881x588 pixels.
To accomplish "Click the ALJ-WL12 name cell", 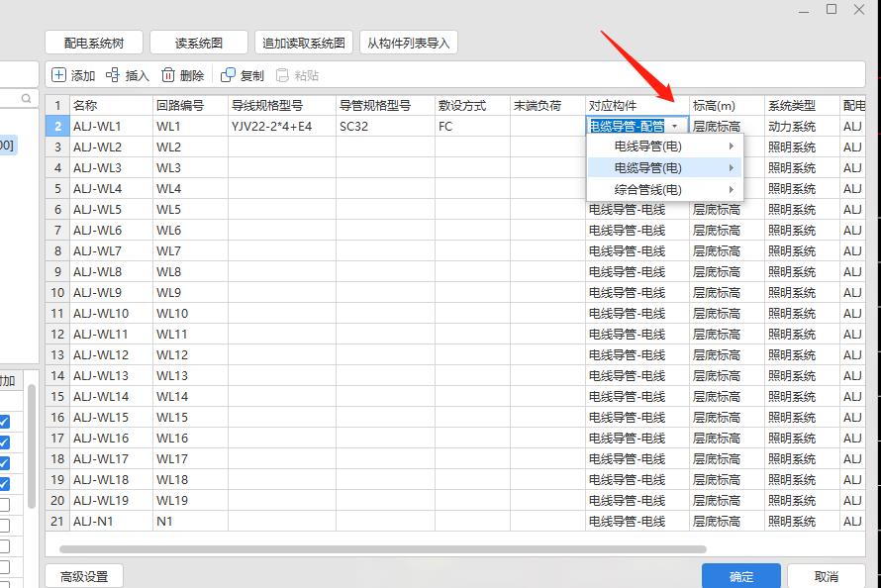I will (x=111, y=355).
